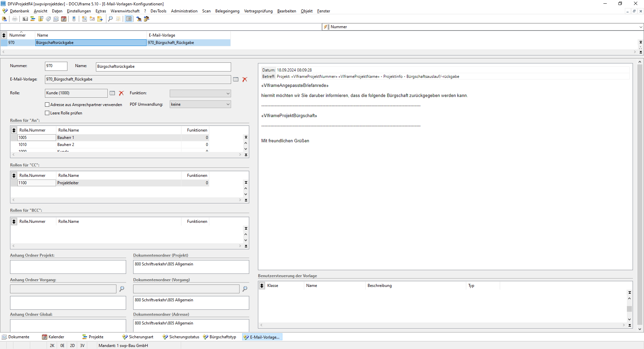Viewport: 644px width, 349px height.
Task: Click sort arrows icon in Rollen für "CC" table
Action: (x=14, y=176)
